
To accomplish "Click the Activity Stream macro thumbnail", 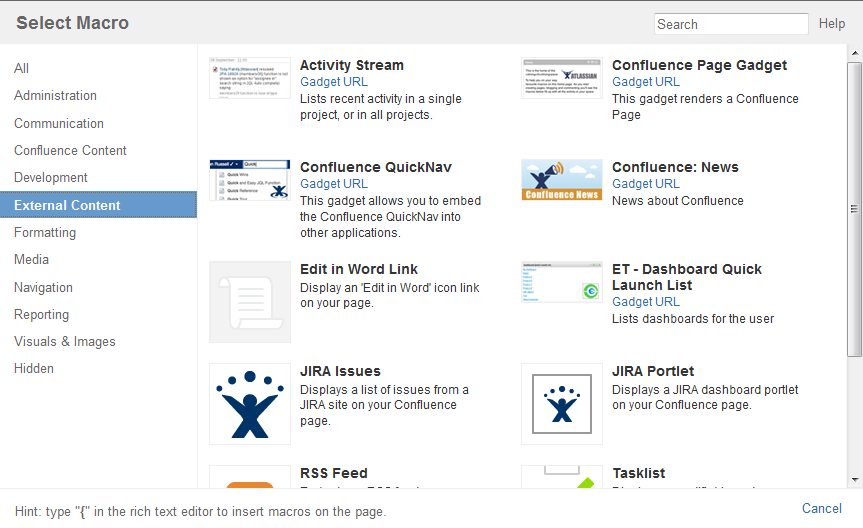I will point(250,78).
